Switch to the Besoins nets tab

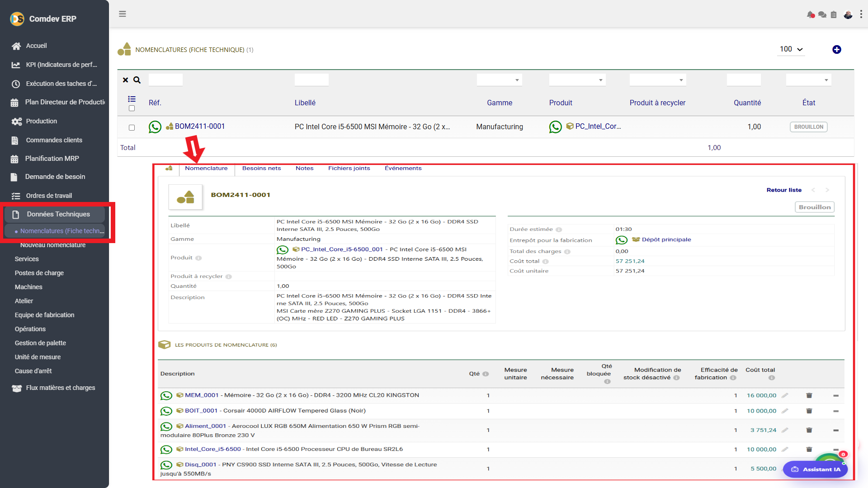point(261,169)
